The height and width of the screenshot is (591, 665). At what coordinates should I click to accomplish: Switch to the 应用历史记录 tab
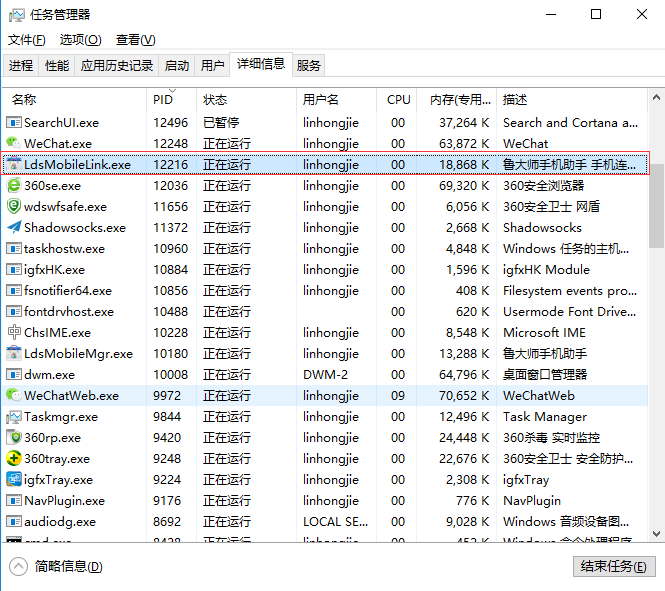pyautogui.click(x=117, y=66)
